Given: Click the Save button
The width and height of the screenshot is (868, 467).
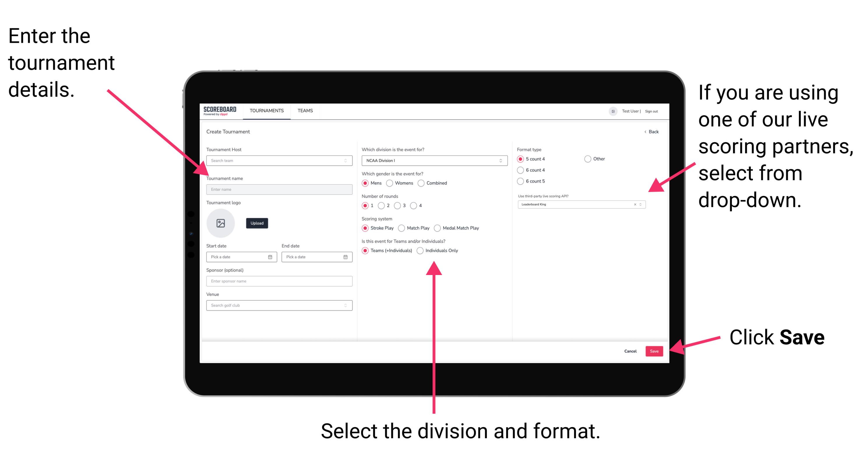Looking at the screenshot, I should click(x=655, y=351).
